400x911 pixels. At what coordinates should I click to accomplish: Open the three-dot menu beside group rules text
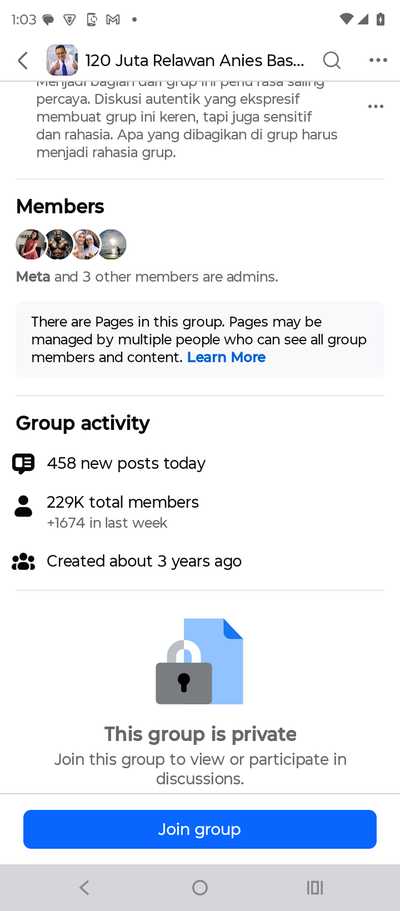coord(376,106)
